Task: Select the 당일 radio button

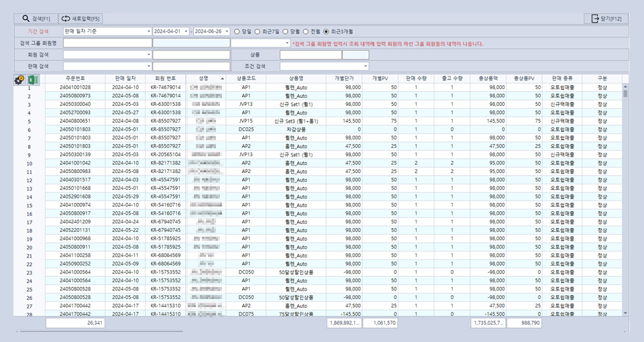Action: point(237,32)
